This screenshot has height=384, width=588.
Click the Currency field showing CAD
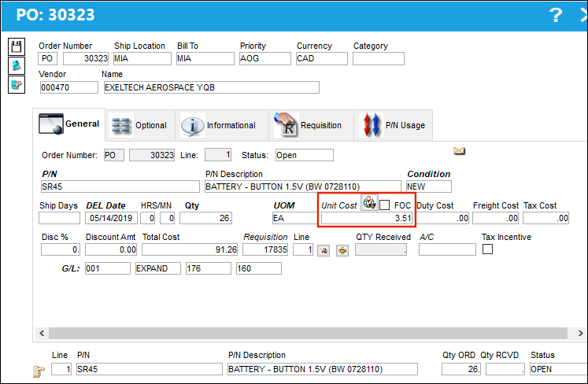[322, 58]
